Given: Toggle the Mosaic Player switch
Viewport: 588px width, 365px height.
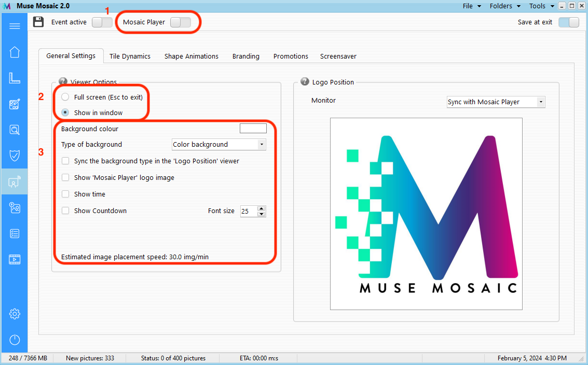Looking at the screenshot, I should click(x=181, y=22).
